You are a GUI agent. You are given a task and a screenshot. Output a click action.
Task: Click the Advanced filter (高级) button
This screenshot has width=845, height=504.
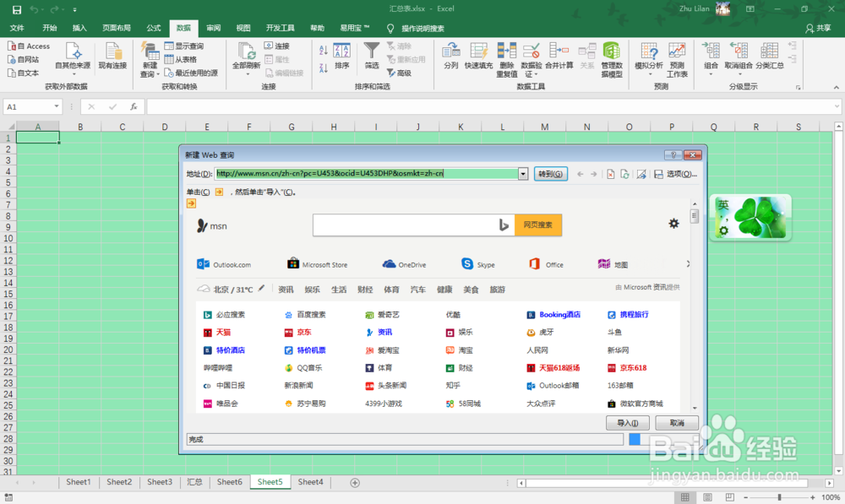pos(400,73)
